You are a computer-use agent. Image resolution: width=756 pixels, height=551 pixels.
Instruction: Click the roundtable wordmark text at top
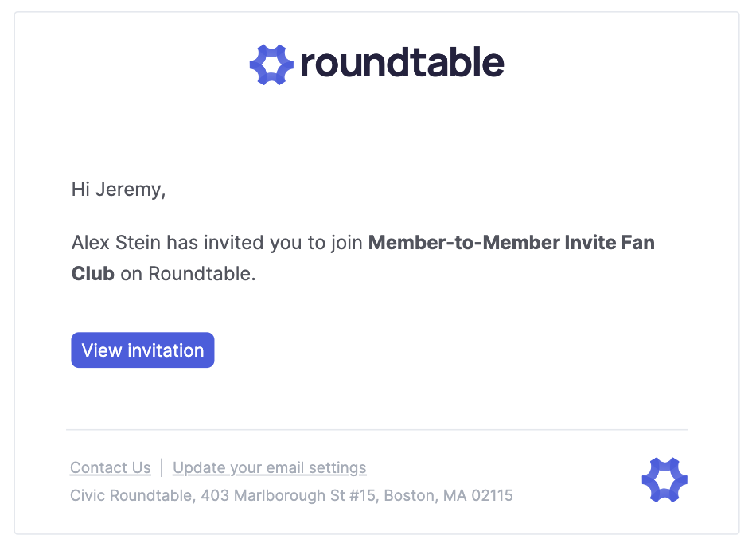(402, 63)
